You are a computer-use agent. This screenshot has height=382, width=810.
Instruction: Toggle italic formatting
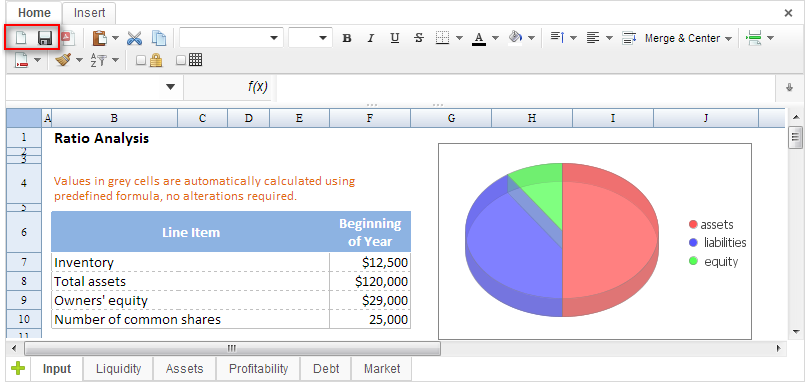(x=370, y=38)
